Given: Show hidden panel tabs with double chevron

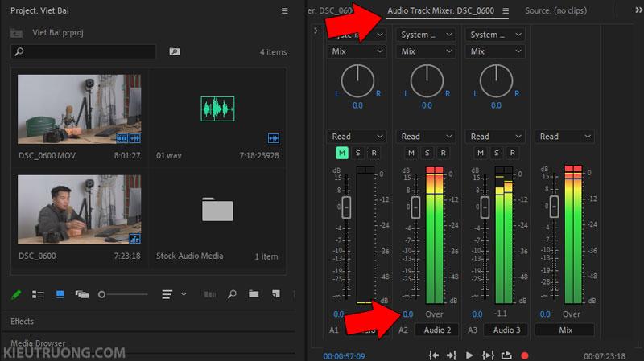Looking at the screenshot, I should click(x=638, y=10).
